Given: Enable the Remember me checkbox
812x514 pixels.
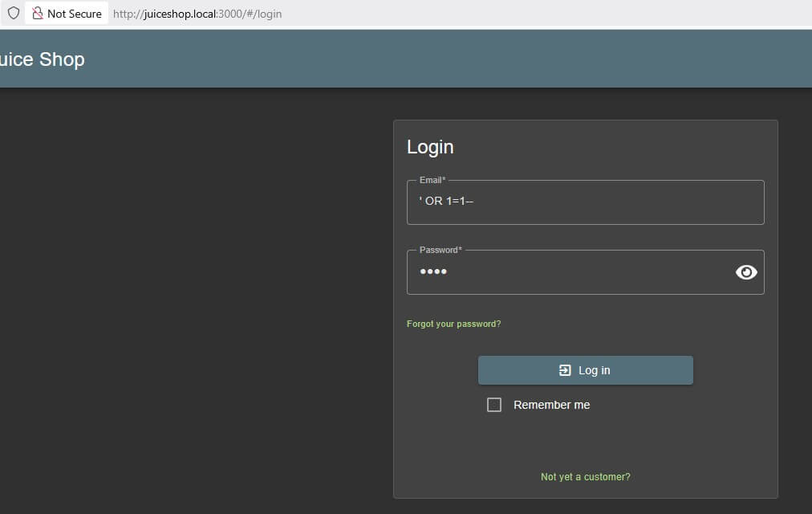Looking at the screenshot, I should (x=494, y=405).
